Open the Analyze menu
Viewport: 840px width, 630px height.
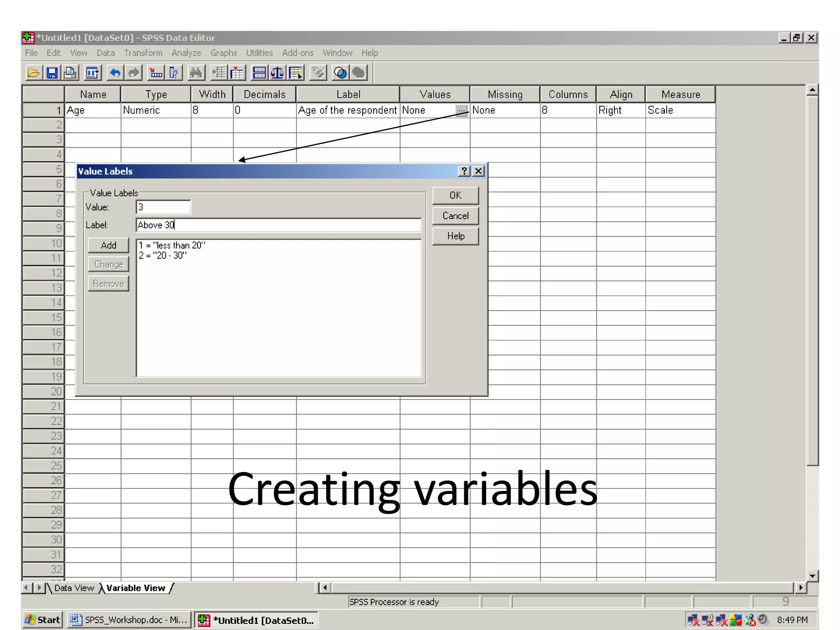(x=187, y=53)
